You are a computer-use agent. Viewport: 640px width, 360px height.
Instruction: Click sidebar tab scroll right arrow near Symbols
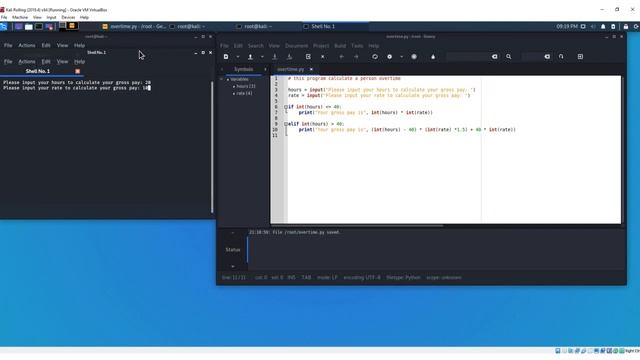(x=265, y=69)
